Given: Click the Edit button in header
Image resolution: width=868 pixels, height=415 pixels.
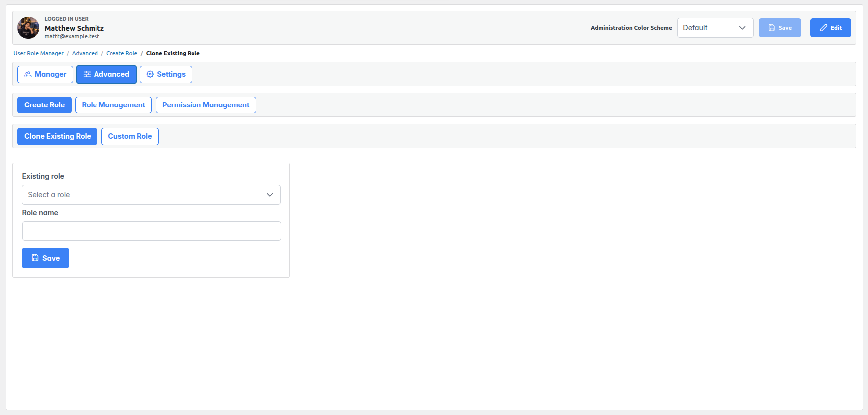Looking at the screenshot, I should (x=831, y=28).
